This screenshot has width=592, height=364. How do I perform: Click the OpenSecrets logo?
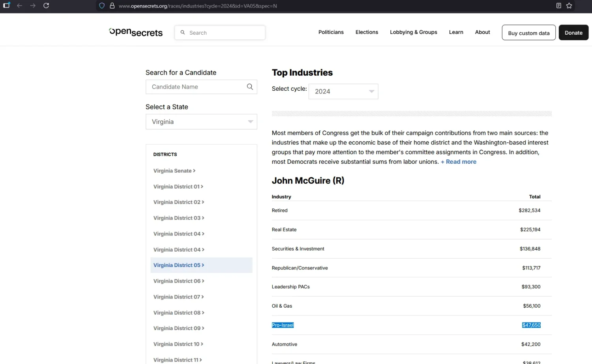[136, 32]
